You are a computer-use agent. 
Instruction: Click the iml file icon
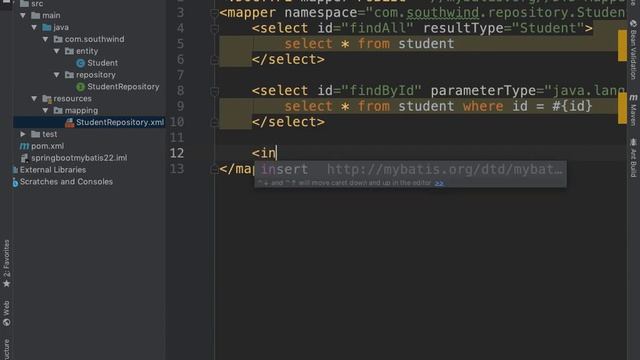click(24, 158)
